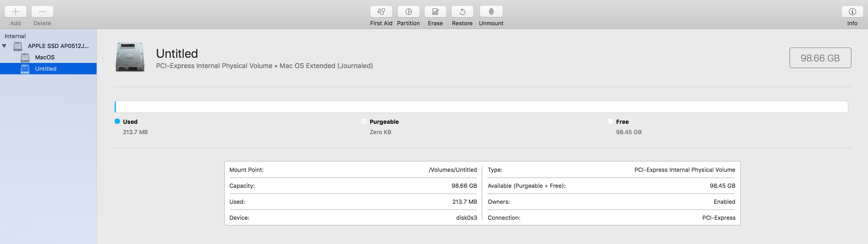Image resolution: width=868 pixels, height=244 pixels.
Task: Click the APPLE SSD drive icon
Action: [18, 46]
